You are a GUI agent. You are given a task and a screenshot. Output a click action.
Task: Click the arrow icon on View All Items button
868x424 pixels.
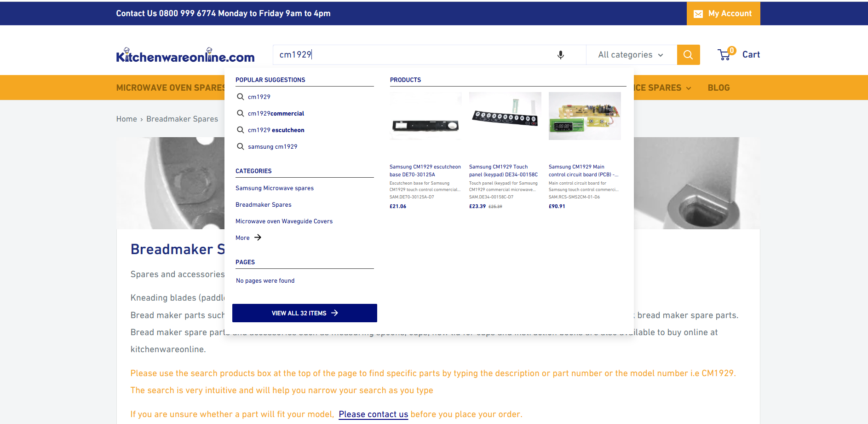click(x=335, y=313)
